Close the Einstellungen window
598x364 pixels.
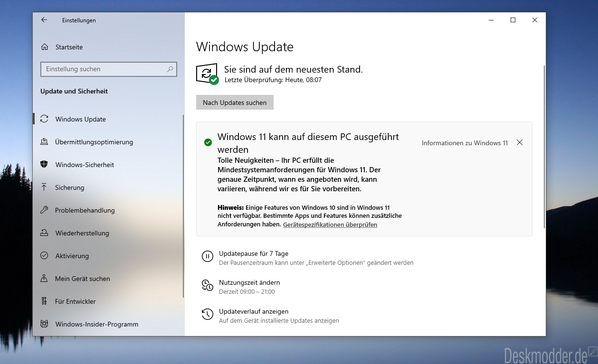pyautogui.click(x=535, y=20)
